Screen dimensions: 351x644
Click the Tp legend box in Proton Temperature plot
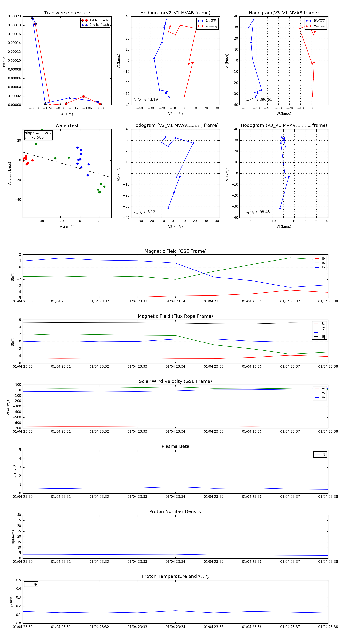31,584
